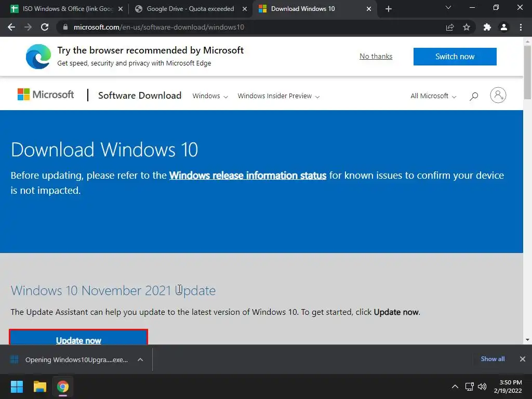Open the Windows10Upgrade exe download item
The height and width of the screenshot is (399, 532).
pyautogui.click(x=71, y=360)
